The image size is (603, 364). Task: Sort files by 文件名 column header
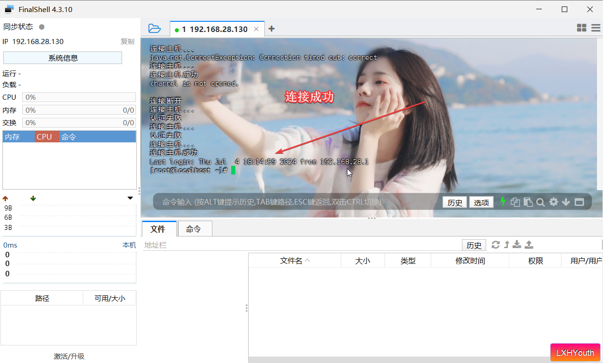(295, 261)
